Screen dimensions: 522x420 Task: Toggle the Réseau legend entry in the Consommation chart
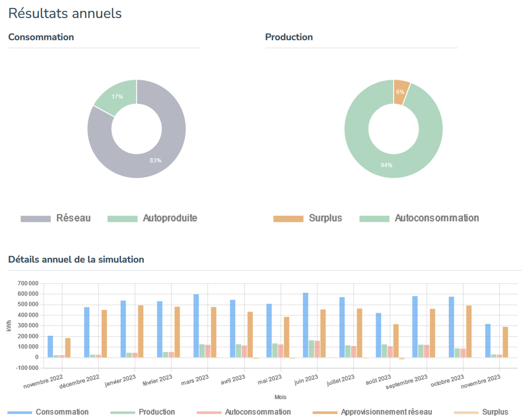[x=56, y=218]
